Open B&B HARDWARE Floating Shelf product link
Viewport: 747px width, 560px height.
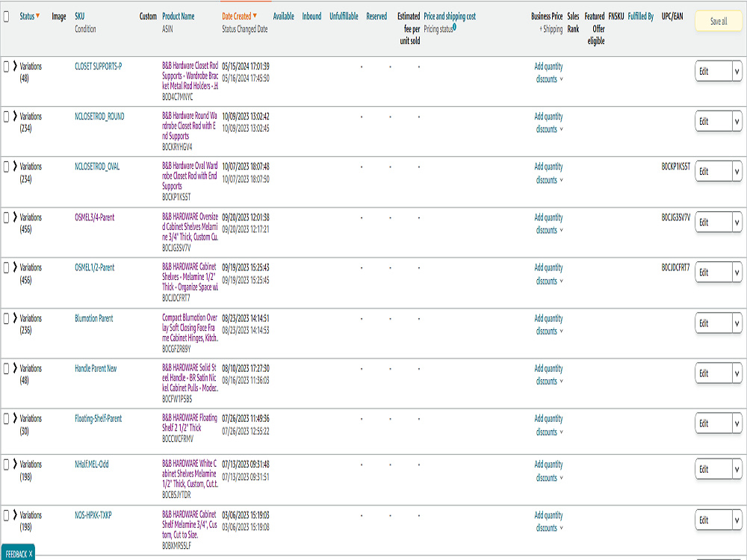190,423
